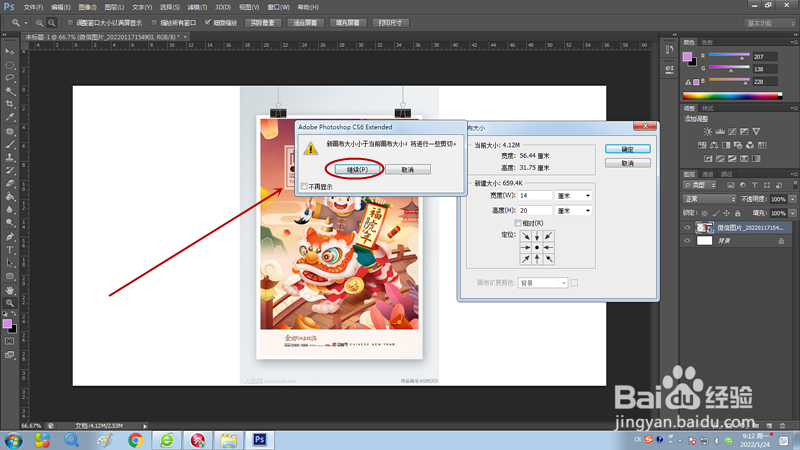Add a Levels adjustment

720,132
